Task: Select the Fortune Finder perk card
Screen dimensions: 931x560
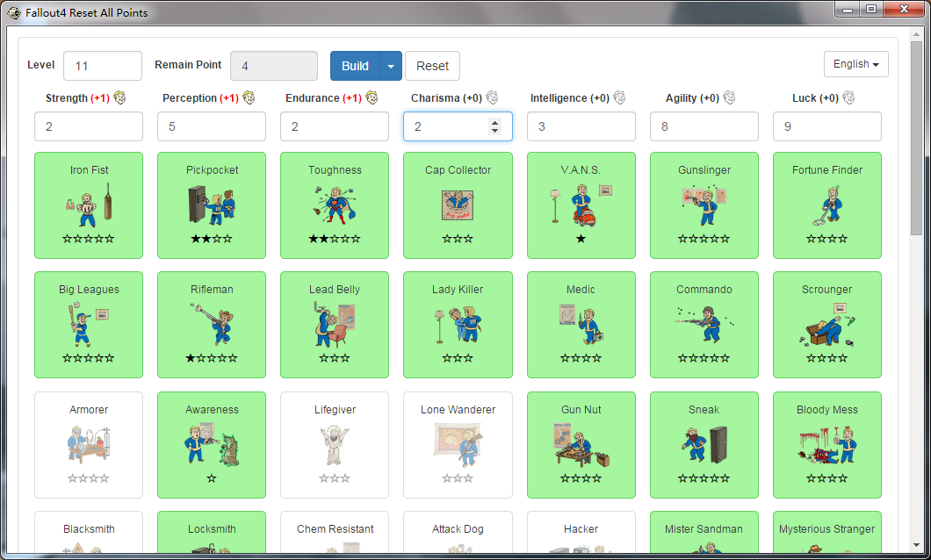Action: tap(827, 205)
